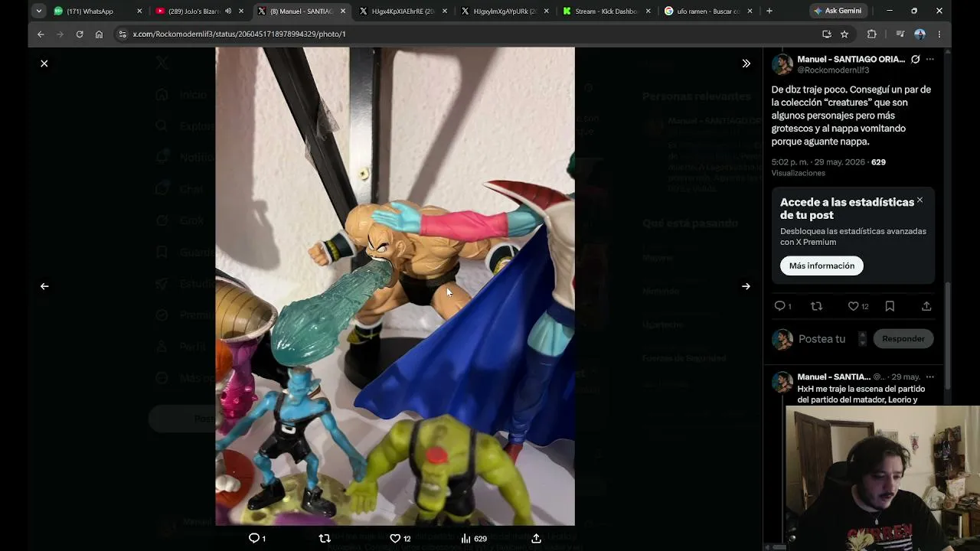Bookmark this page with the star icon
980x551 pixels.
(x=844, y=34)
